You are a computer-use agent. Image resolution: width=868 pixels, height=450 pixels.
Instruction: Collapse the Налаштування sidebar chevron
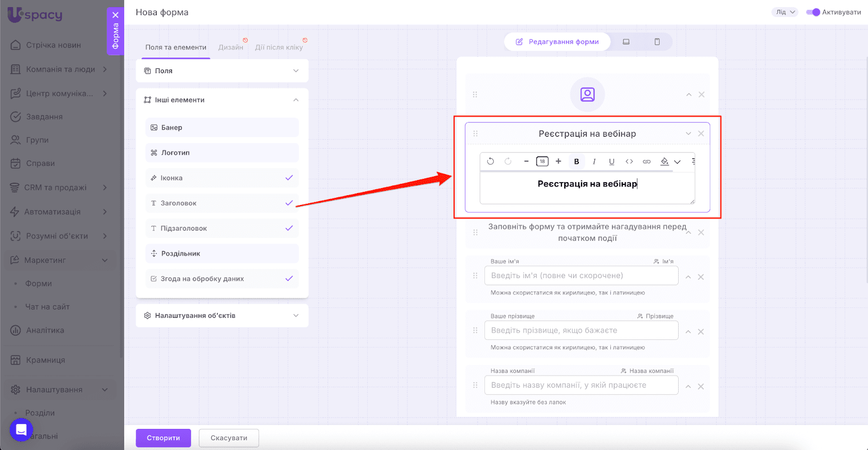click(x=105, y=390)
